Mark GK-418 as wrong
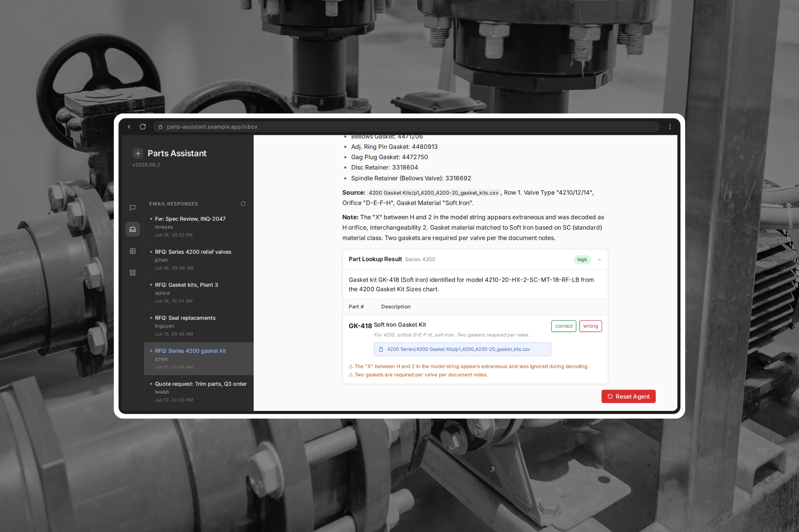This screenshot has height=532, width=799. point(591,326)
